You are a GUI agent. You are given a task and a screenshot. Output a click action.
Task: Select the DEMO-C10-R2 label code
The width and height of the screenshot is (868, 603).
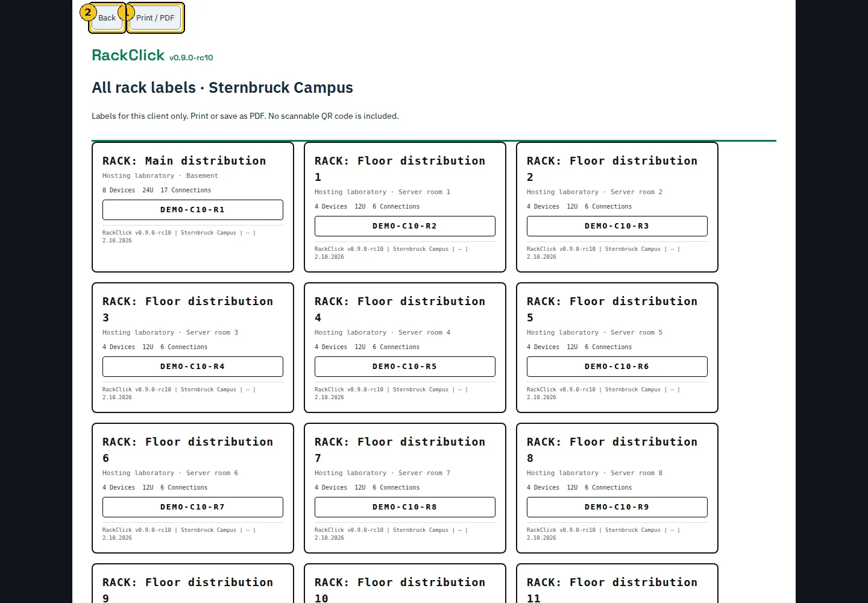coord(405,226)
